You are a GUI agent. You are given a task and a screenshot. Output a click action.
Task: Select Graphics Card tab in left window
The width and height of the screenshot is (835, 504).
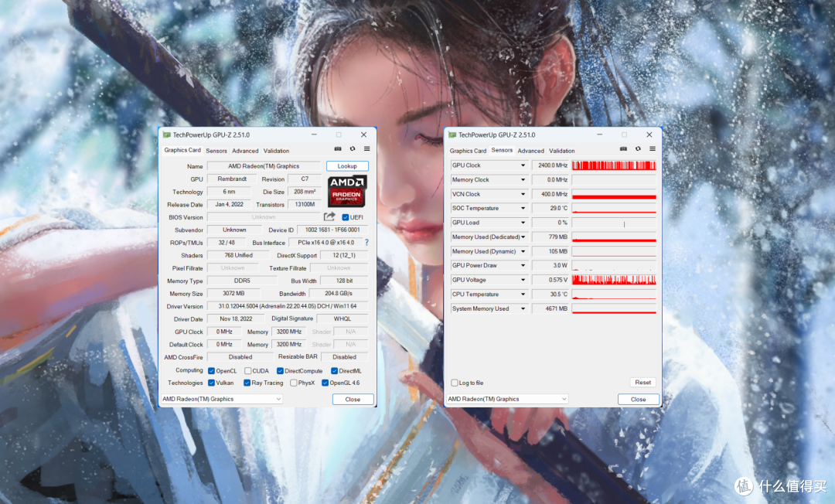(x=182, y=150)
